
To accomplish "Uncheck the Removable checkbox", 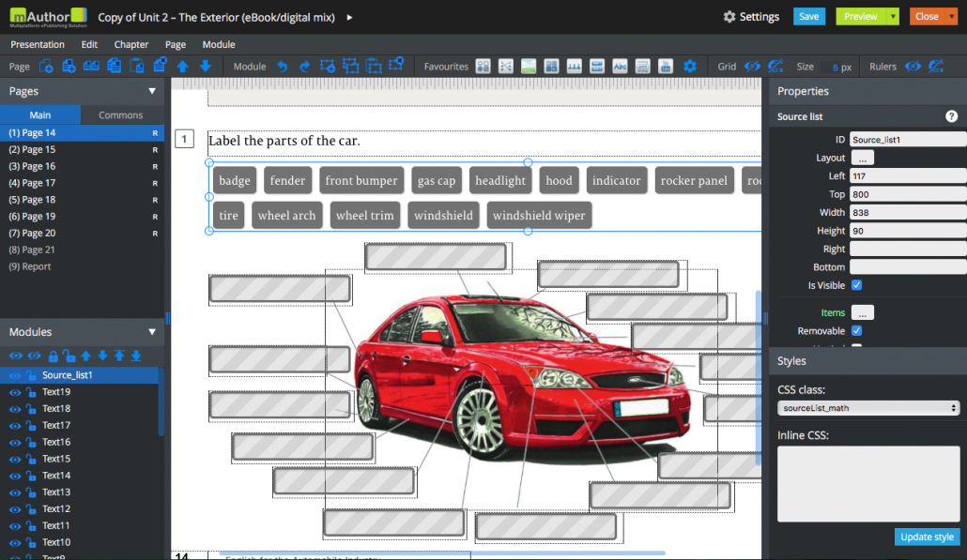I will tap(856, 331).
